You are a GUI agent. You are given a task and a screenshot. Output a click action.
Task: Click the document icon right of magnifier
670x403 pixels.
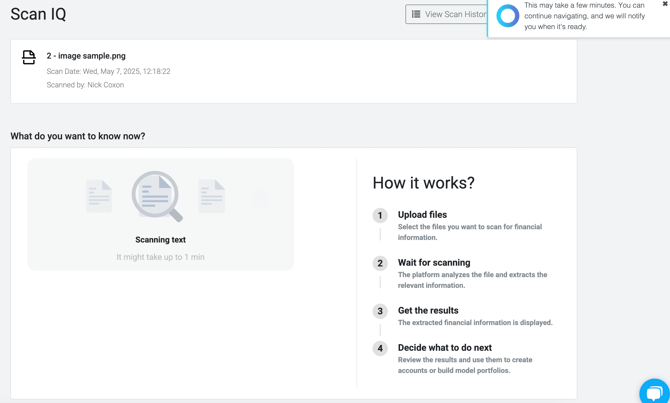212,196
